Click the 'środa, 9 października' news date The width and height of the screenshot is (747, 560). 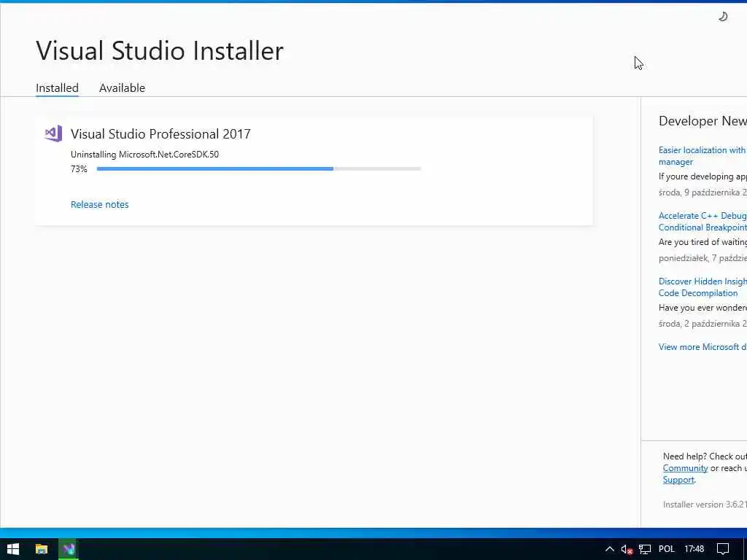[x=703, y=192]
